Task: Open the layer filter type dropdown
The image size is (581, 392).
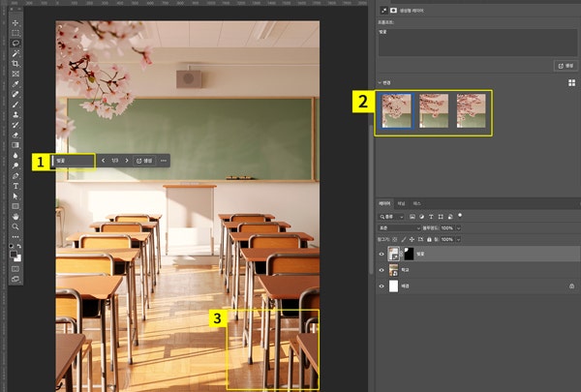Action: [x=391, y=217]
